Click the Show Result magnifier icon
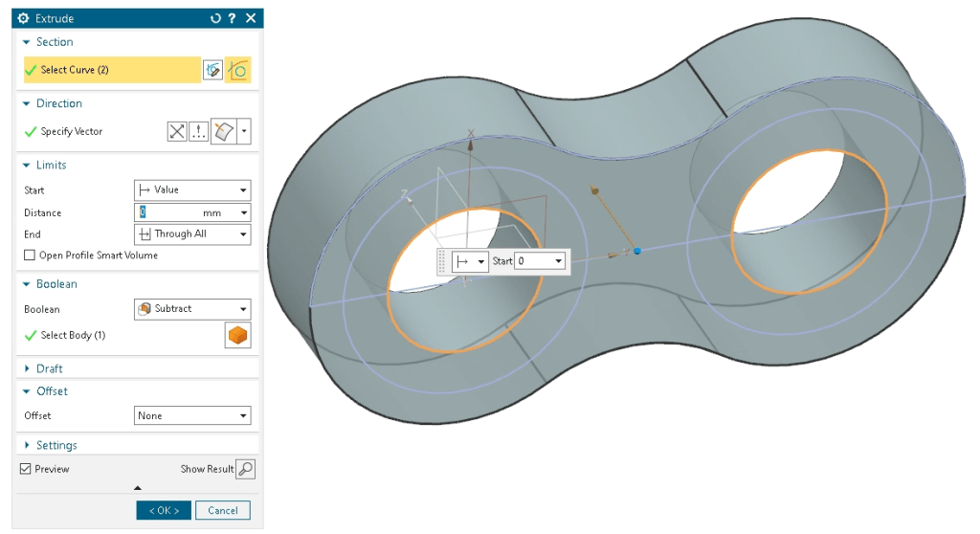The width and height of the screenshot is (980, 534). [x=245, y=469]
